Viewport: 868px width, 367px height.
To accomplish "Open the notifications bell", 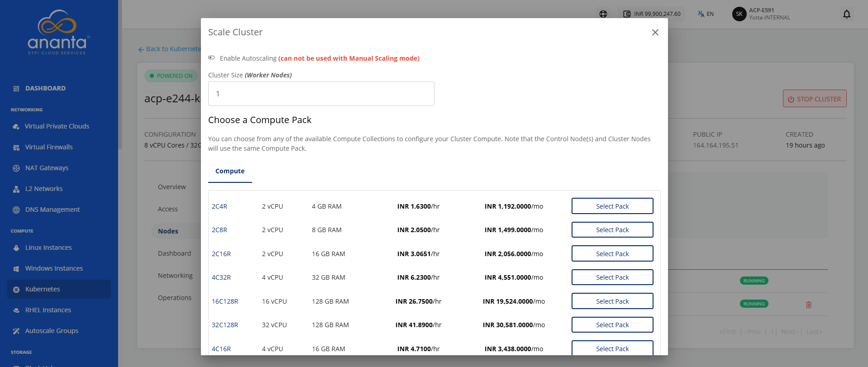I will (847, 14).
